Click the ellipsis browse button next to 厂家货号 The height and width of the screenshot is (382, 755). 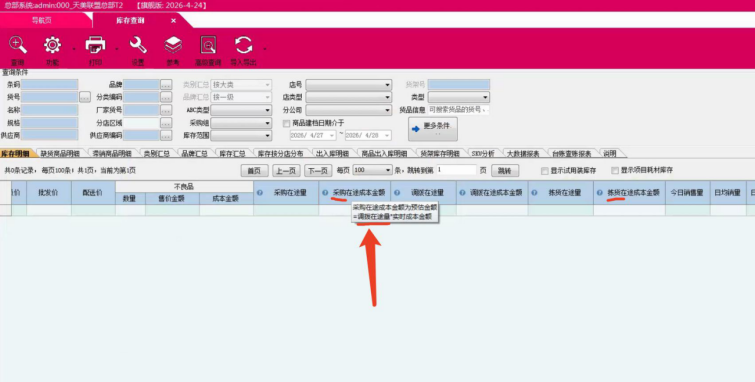click(x=166, y=110)
